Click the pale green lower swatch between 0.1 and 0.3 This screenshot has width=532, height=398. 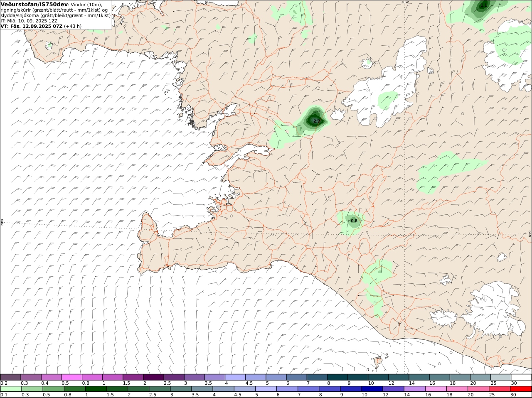coord(11,389)
